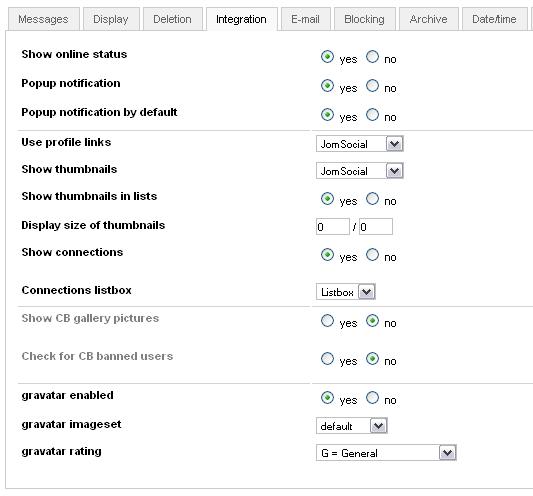Image resolution: width=533 pixels, height=496 pixels.
Task: Enable Show CB gallery pictures with yes
Action: (327, 321)
